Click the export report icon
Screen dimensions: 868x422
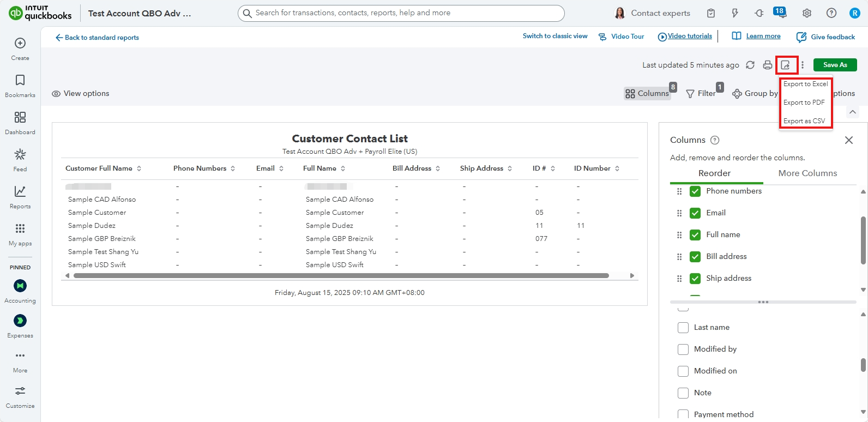[786, 65]
